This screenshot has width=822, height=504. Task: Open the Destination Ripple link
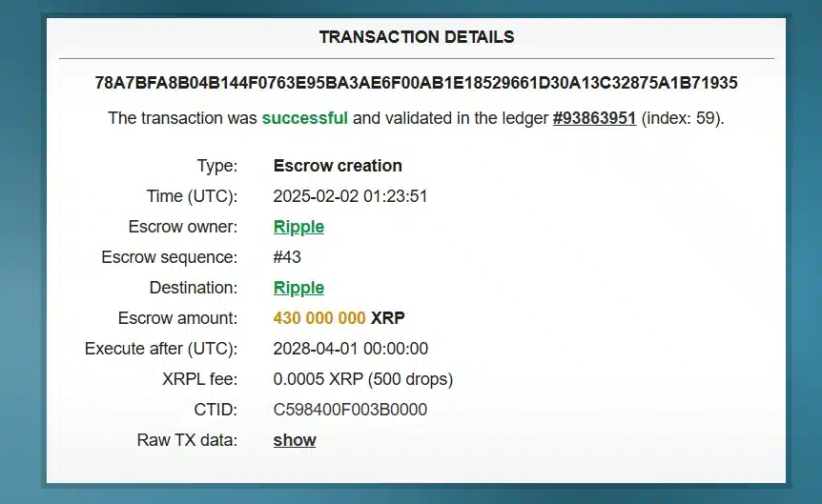tap(298, 288)
